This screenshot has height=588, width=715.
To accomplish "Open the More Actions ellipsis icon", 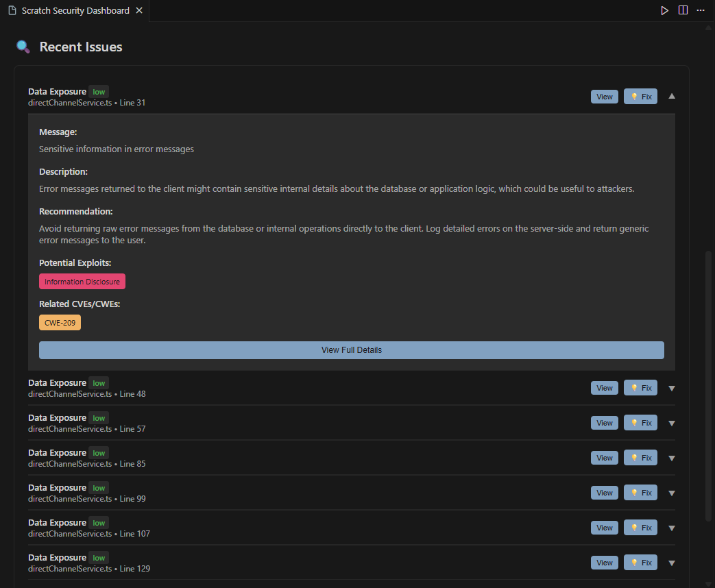I will click(x=701, y=10).
